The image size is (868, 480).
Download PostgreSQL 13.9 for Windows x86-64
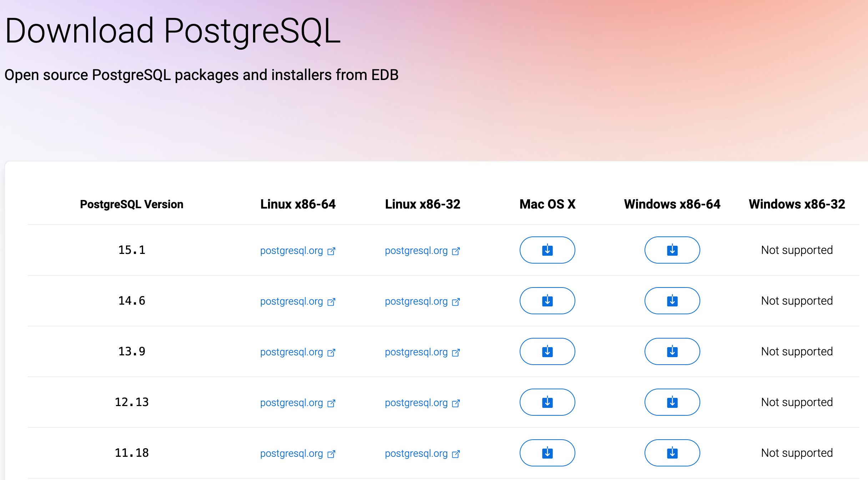(x=672, y=351)
